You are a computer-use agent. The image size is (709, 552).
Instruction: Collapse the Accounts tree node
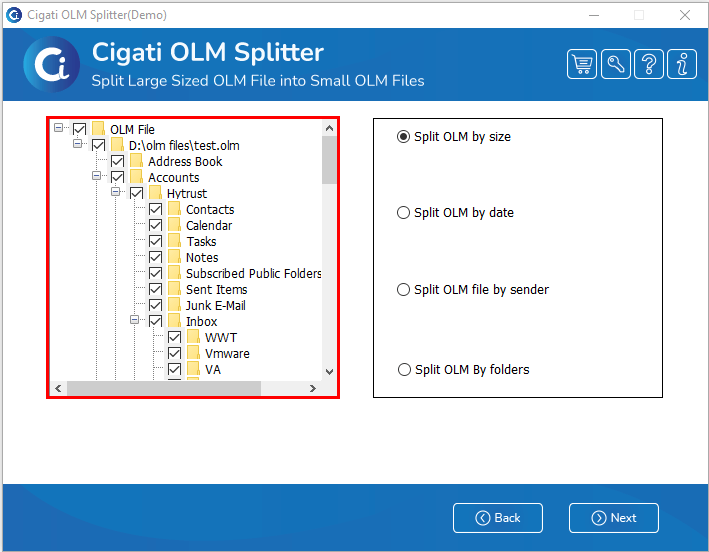(x=96, y=175)
